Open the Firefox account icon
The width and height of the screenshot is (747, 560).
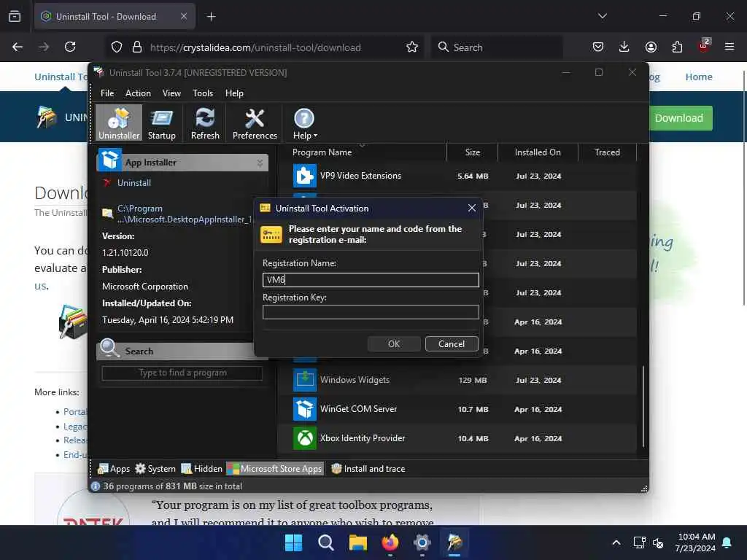click(651, 47)
